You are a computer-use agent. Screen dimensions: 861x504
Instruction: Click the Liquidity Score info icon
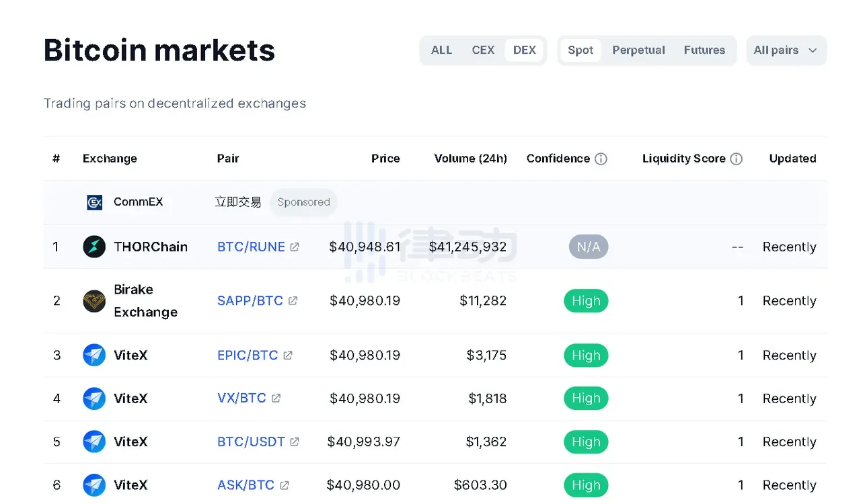[737, 159]
